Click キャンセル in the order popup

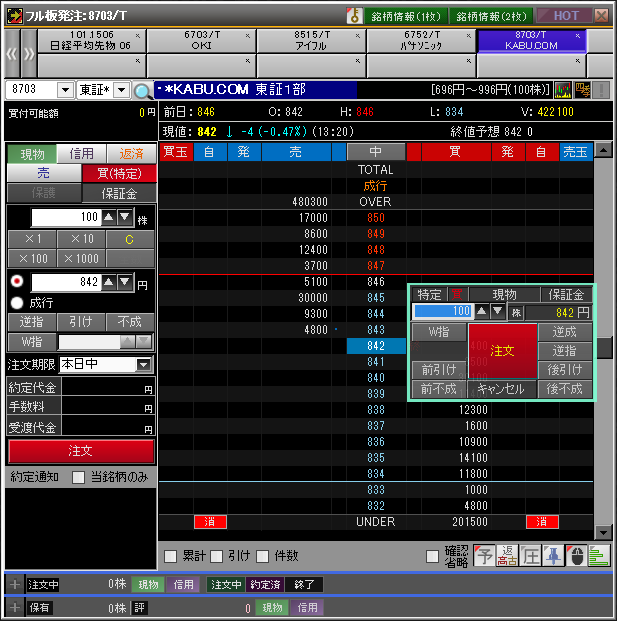click(x=503, y=388)
